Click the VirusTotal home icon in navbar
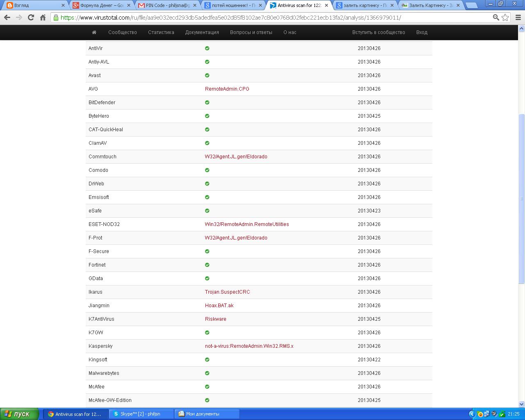Screen dimensions: 525x420 [x=94, y=32]
